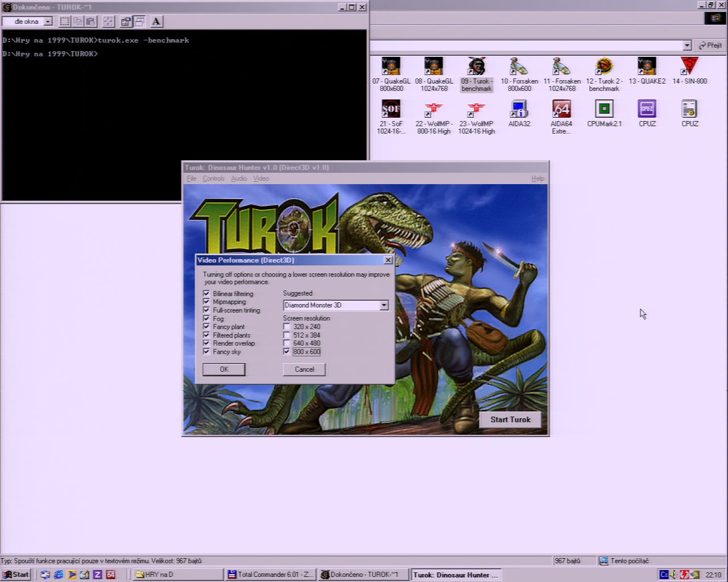The width and height of the screenshot is (728, 582).
Task: Uncheck the Bilinear filtering checkbox
Action: pos(206,293)
